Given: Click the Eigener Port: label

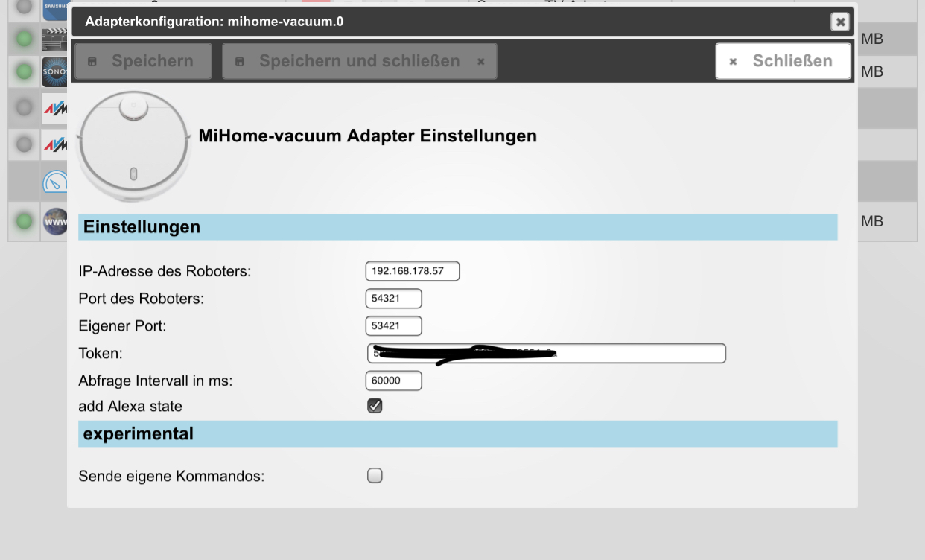Looking at the screenshot, I should pos(123,326).
